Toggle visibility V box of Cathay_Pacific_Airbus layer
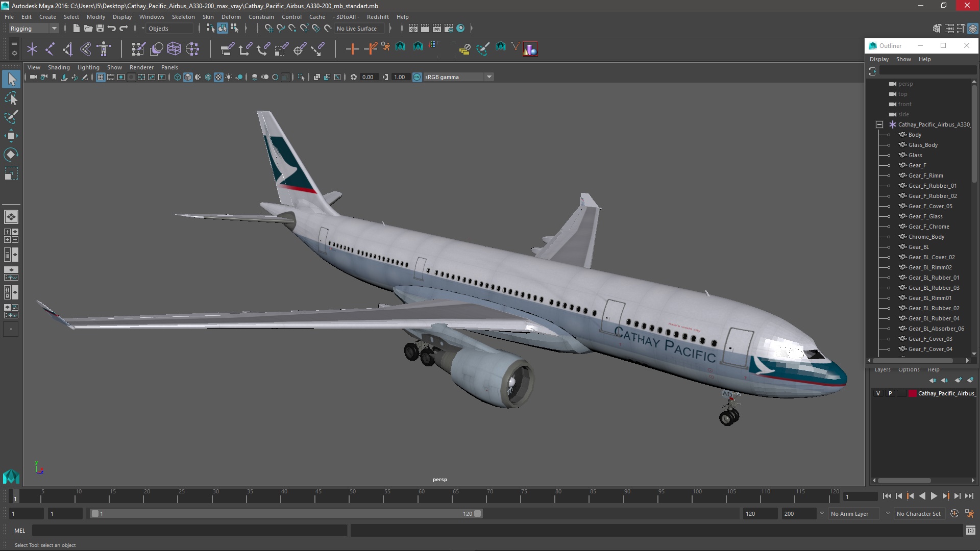 pos(878,393)
